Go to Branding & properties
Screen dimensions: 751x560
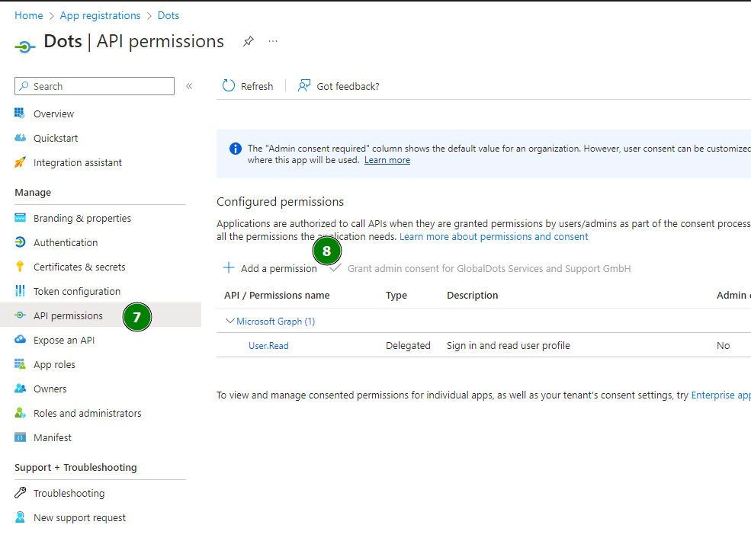[82, 218]
